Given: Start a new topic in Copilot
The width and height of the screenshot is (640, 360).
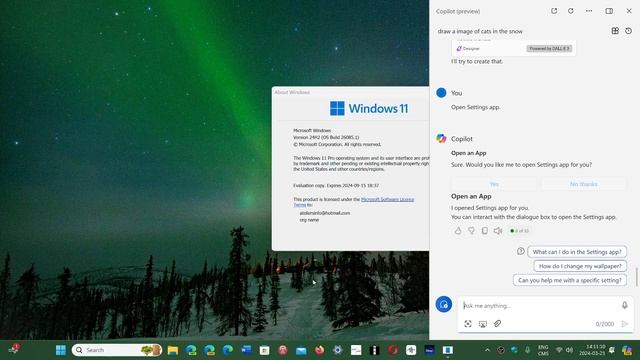Looking at the screenshot, I should (x=444, y=304).
